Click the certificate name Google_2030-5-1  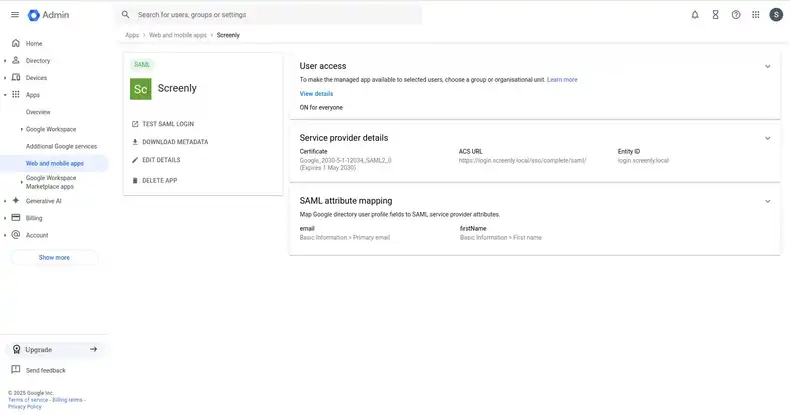[346, 161]
